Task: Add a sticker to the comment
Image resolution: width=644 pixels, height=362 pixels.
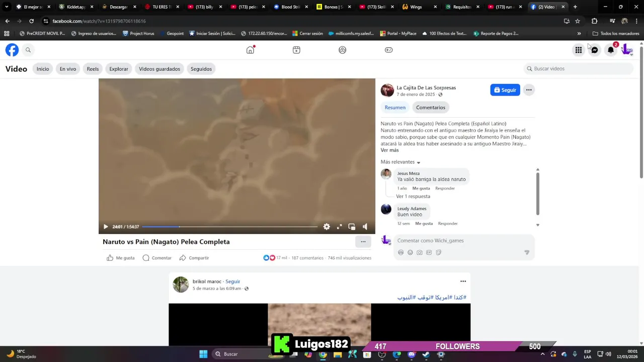Action: [x=438, y=252]
